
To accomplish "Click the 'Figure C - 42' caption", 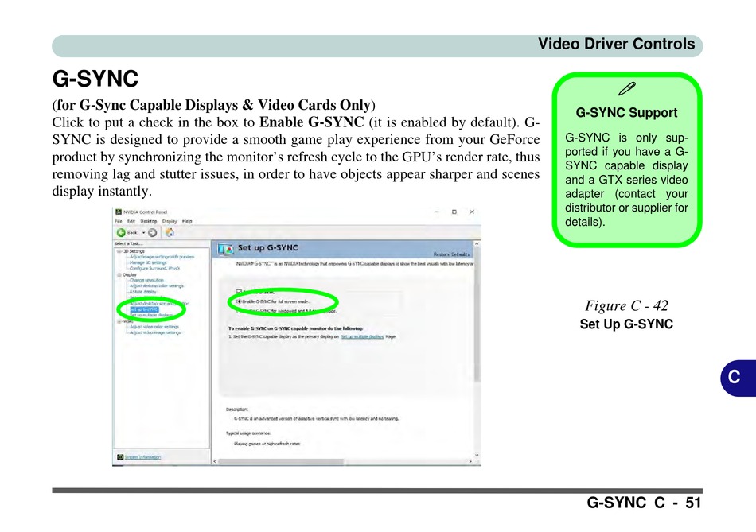I will pyautogui.click(x=626, y=305).
